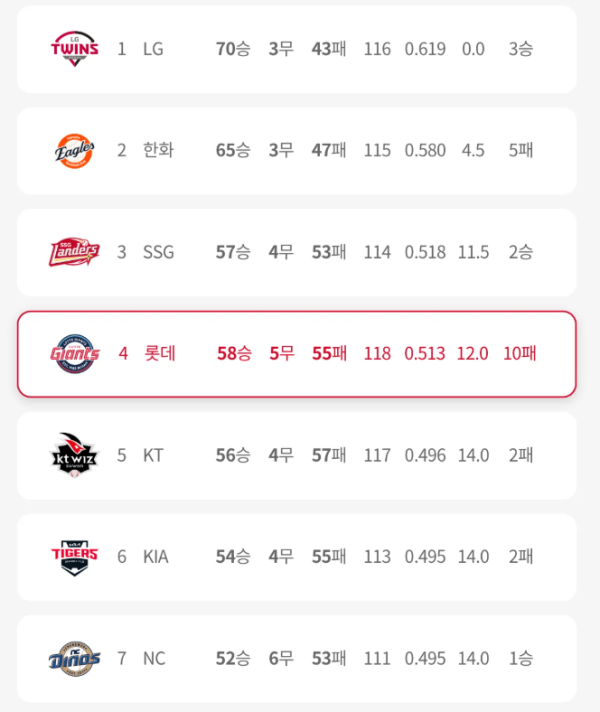The image size is (600, 712).
Task: Click the Hanwha Eagles team logo
Action: pyautogui.click(x=74, y=151)
